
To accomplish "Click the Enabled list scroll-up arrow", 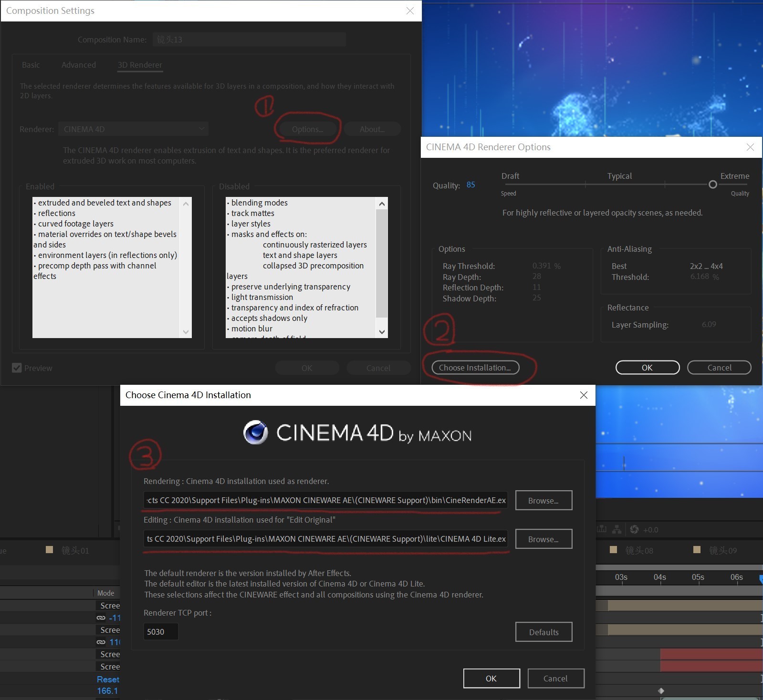I will pyautogui.click(x=186, y=204).
